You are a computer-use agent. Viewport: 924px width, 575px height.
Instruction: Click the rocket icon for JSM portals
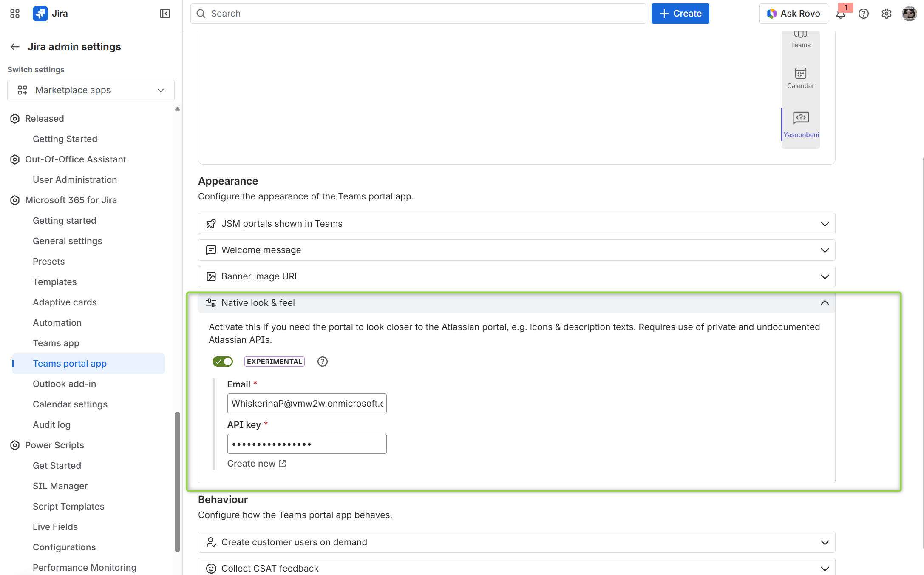[211, 224]
